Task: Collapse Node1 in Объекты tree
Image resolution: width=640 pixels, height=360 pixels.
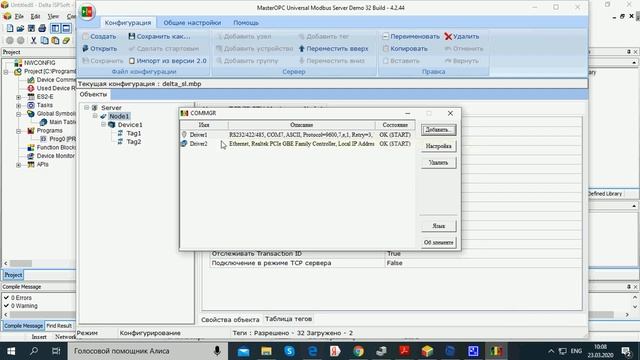Action: click(95, 116)
